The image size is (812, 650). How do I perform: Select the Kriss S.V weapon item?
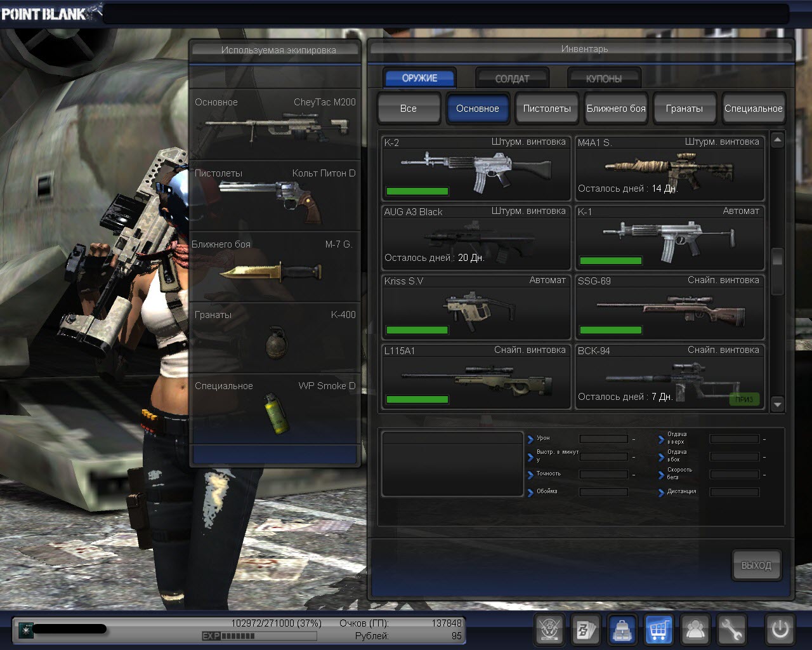[x=476, y=307]
